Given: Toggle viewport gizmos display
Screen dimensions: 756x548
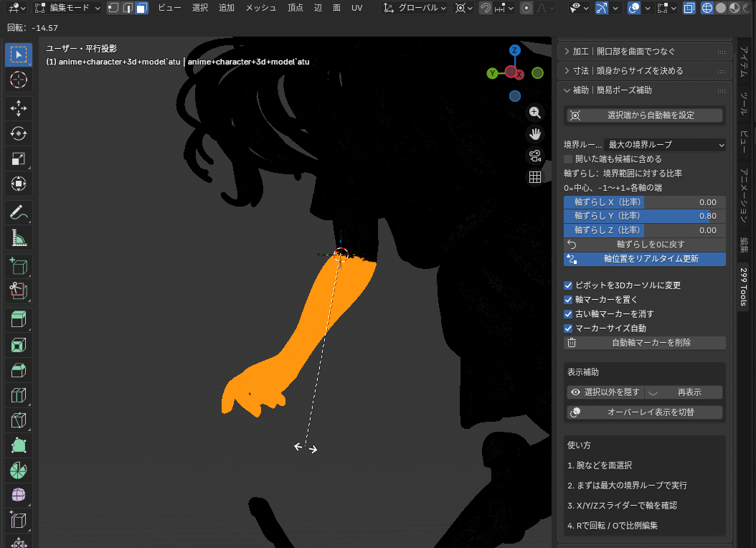Looking at the screenshot, I should point(602,8).
